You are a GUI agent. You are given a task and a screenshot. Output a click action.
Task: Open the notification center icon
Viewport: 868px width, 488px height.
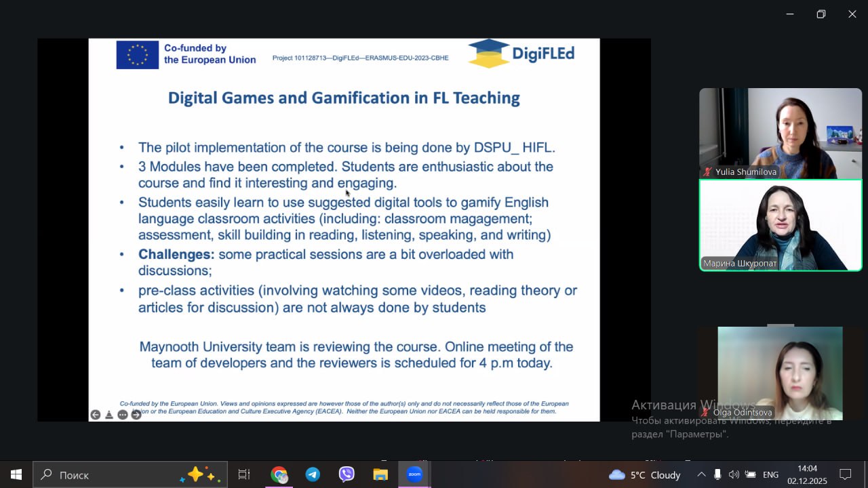[845, 474]
